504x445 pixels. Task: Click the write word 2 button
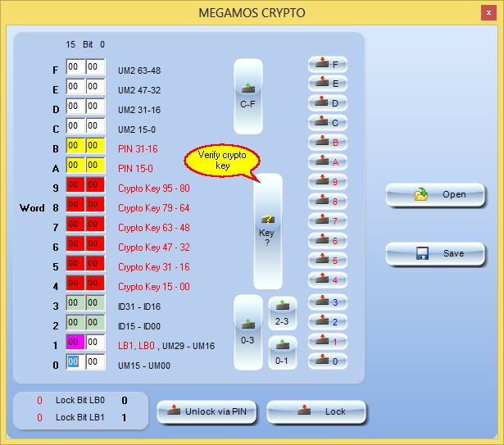point(328,322)
